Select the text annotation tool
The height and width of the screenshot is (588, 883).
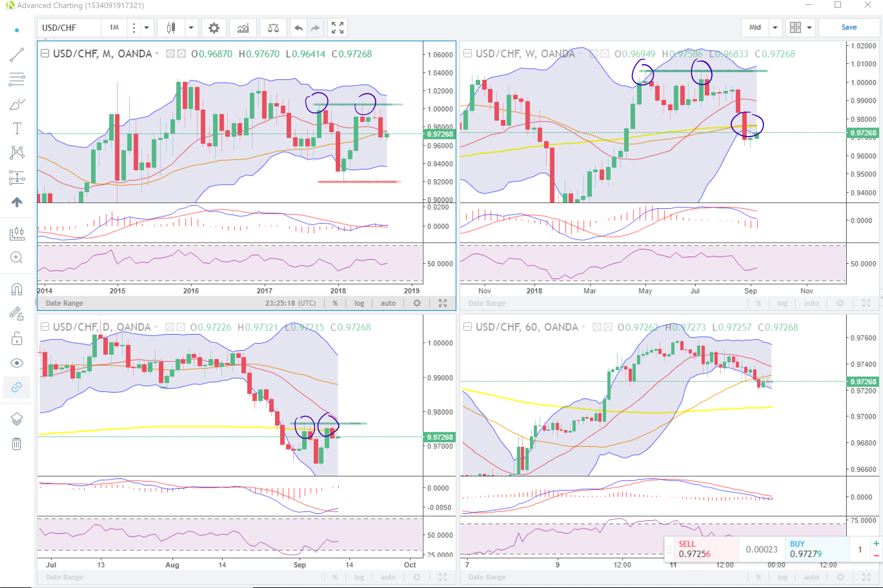(17, 128)
